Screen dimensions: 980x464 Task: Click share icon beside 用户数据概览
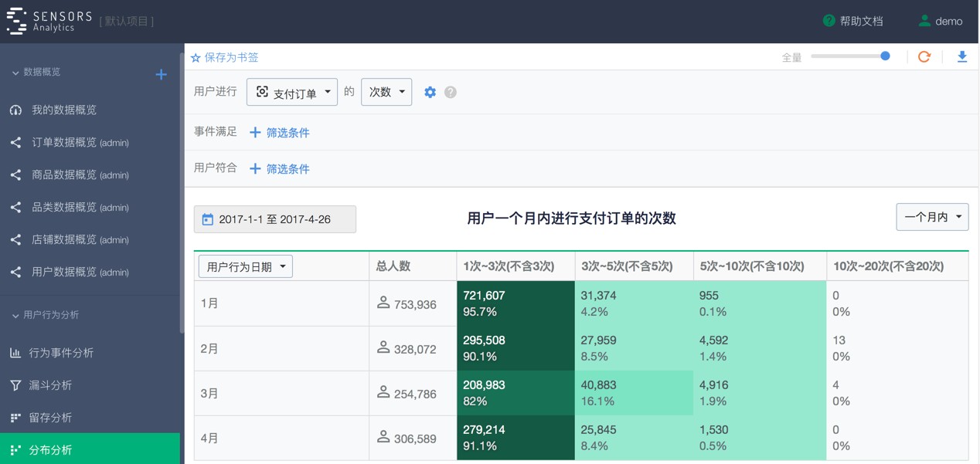tap(15, 272)
